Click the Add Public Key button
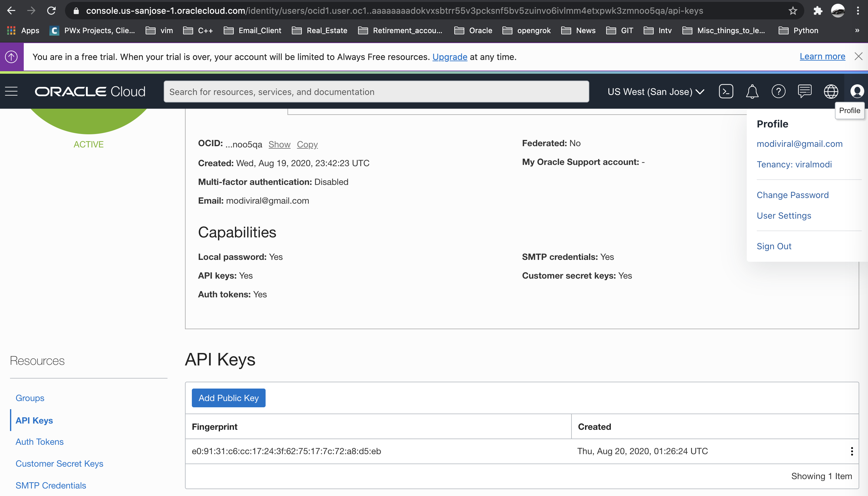This screenshot has height=496, width=868. coord(228,398)
